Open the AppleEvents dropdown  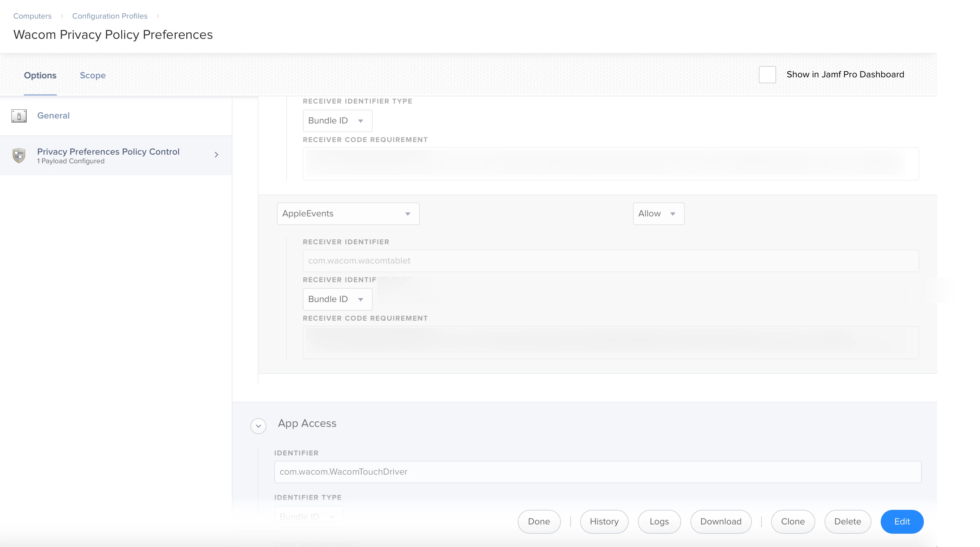(348, 214)
